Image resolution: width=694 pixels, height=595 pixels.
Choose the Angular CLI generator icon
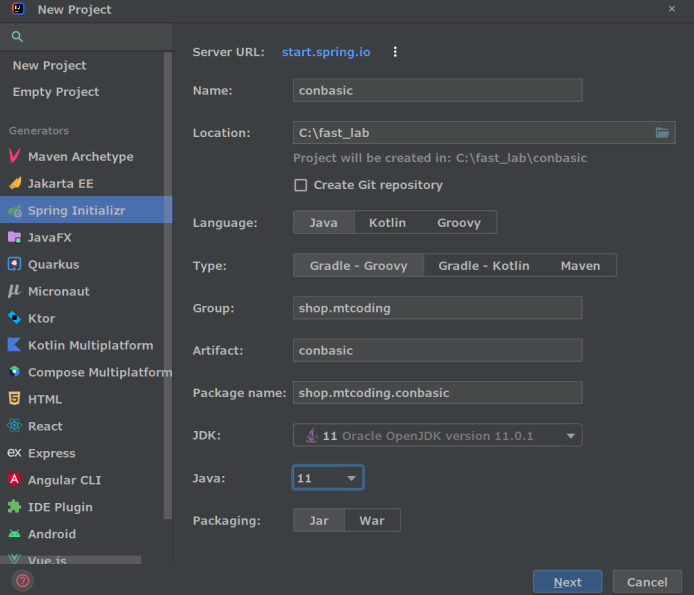click(15, 479)
